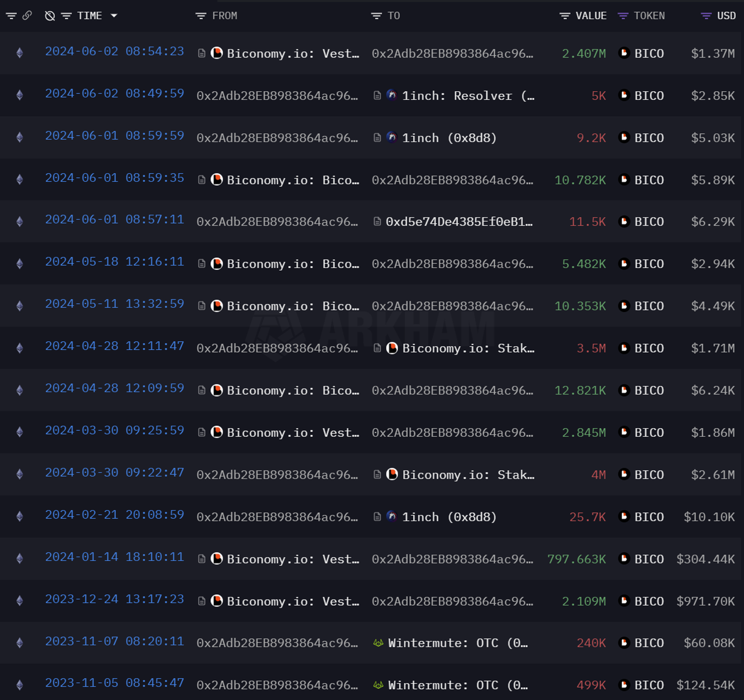Open the TO column filter
This screenshot has height=700, width=744.
pos(377,16)
